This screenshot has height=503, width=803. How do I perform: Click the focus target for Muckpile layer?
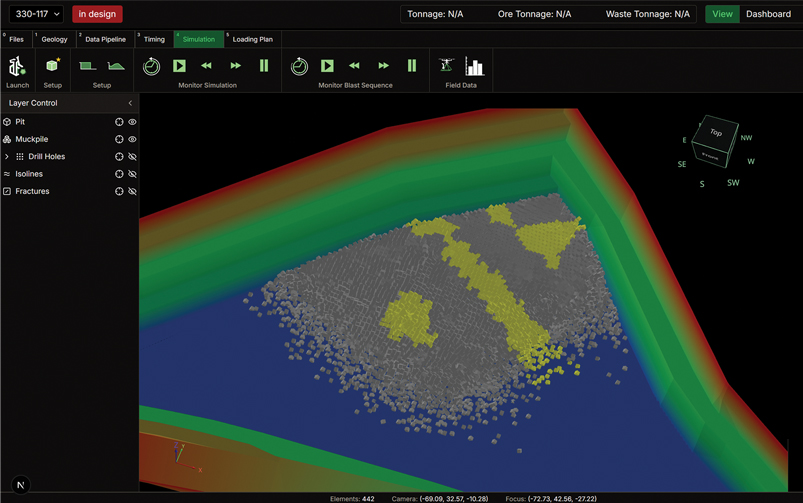[119, 140]
